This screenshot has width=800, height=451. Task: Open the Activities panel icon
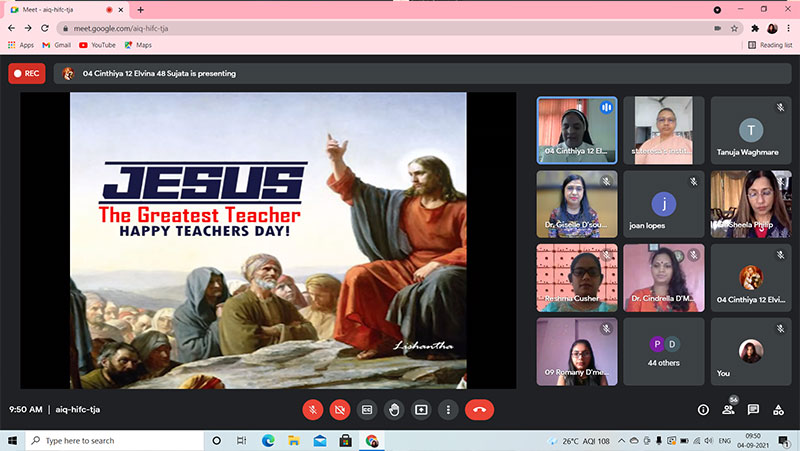point(778,410)
